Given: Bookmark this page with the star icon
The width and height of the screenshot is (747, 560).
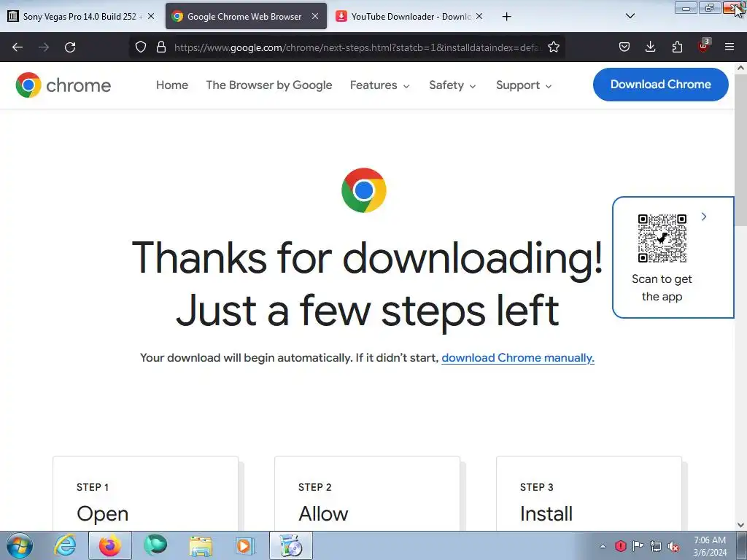Looking at the screenshot, I should (x=554, y=47).
